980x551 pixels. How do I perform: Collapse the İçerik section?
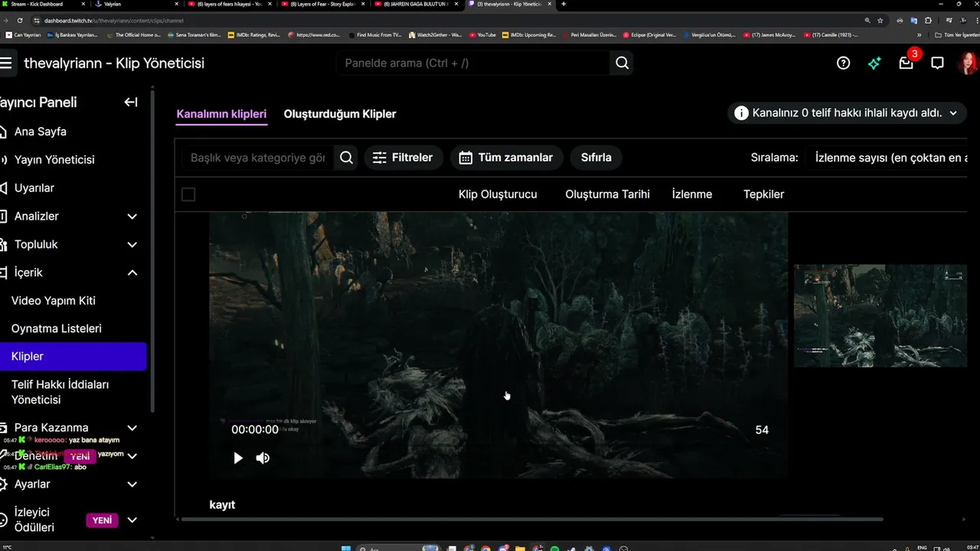[132, 272]
